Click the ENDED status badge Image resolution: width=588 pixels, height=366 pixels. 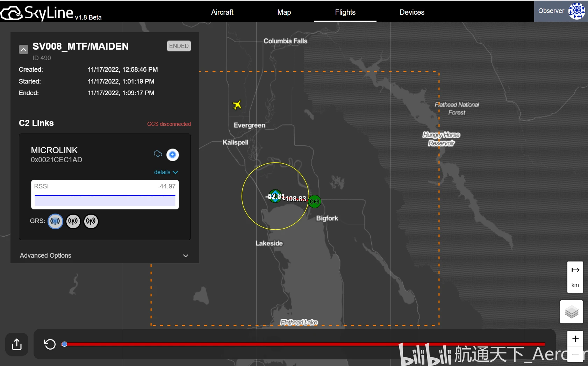click(x=179, y=46)
